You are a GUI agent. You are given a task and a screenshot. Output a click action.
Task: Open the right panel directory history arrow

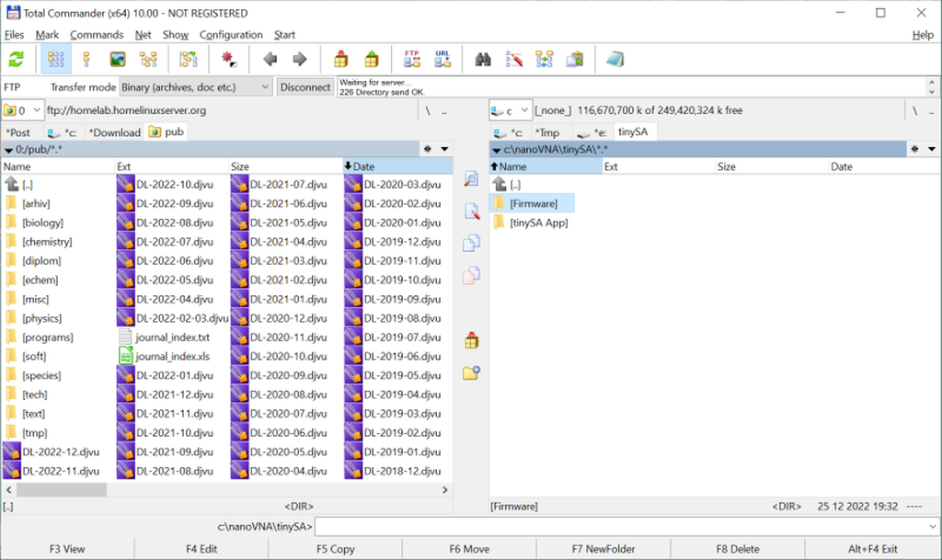click(x=932, y=149)
